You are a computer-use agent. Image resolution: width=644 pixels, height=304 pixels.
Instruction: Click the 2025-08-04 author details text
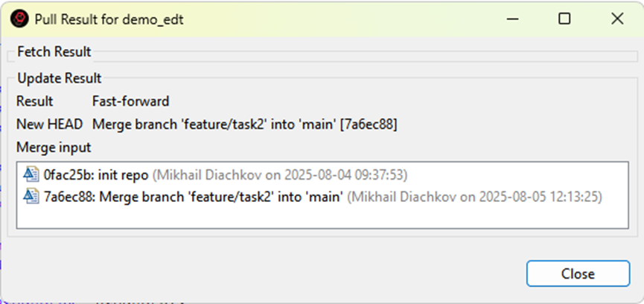coord(280,175)
